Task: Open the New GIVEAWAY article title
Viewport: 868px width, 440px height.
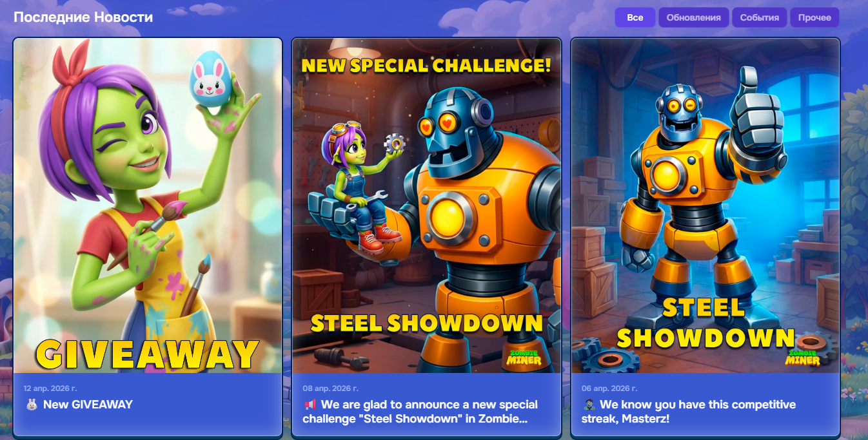Action: pos(88,405)
